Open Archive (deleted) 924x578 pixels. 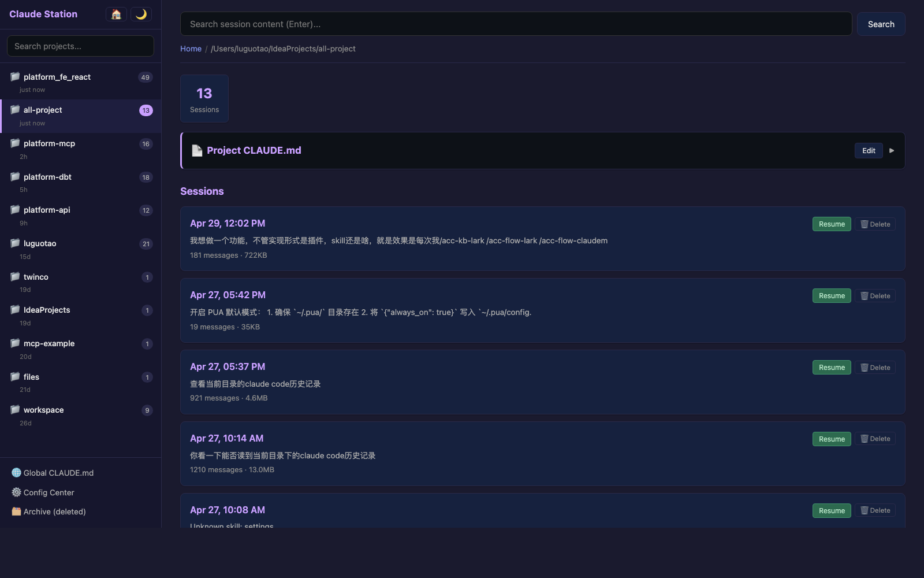pyautogui.click(x=80, y=512)
